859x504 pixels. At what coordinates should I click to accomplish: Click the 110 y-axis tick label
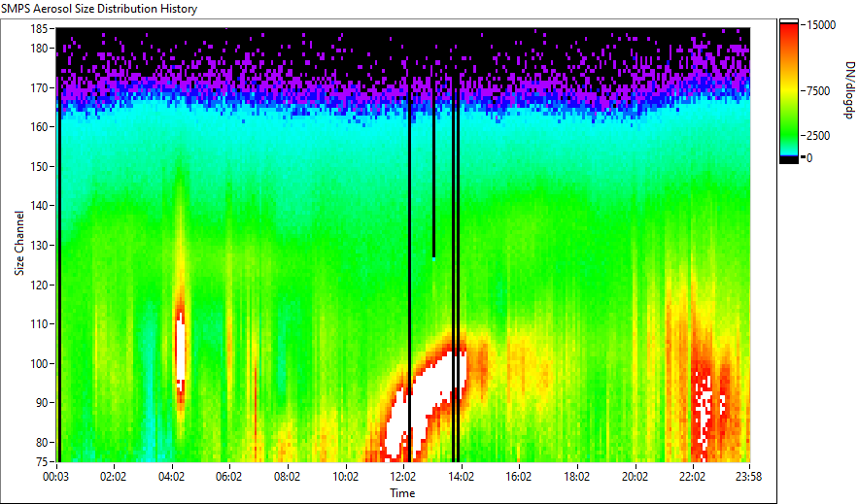[x=38, y=324]
